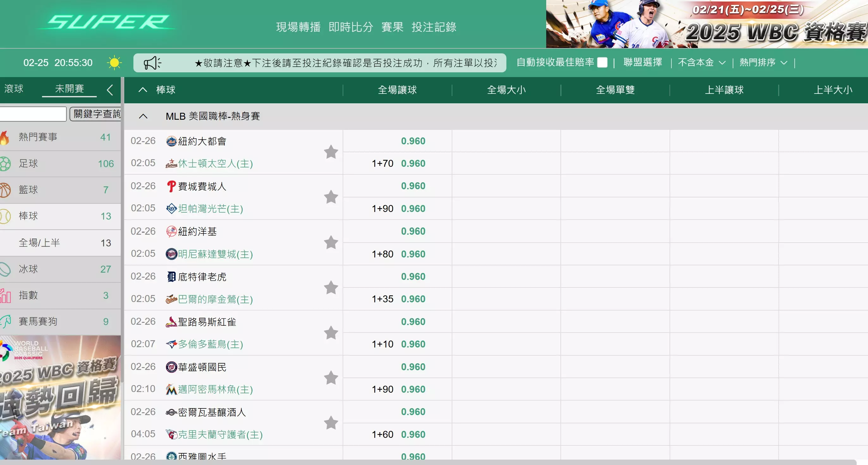Favorite the 華盛頓國民 match star
The height and width of the screenshot is (465, 868).
click(331, 378)
